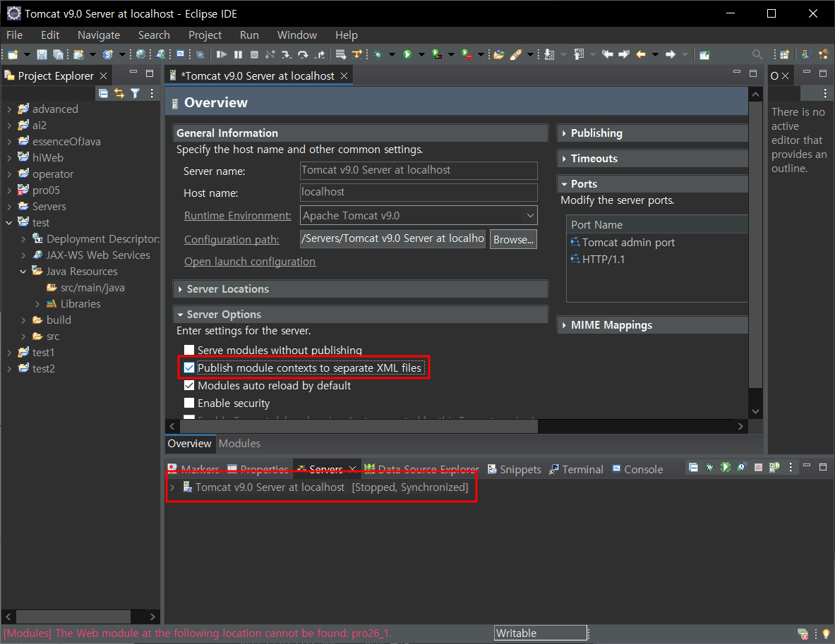Open the Project menu
835x644 pixels.
click(x=205, y=35)
